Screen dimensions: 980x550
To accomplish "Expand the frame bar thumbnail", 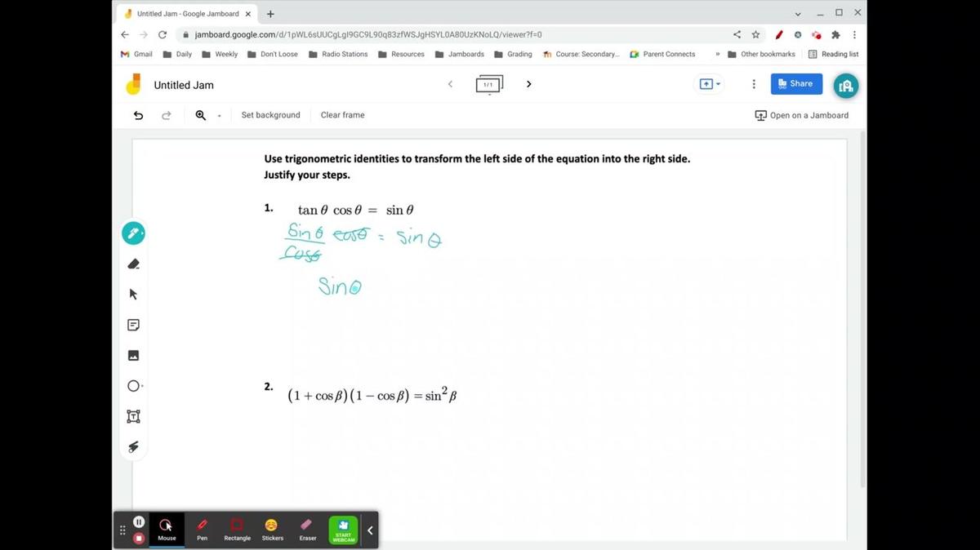I will click(489, 85).
